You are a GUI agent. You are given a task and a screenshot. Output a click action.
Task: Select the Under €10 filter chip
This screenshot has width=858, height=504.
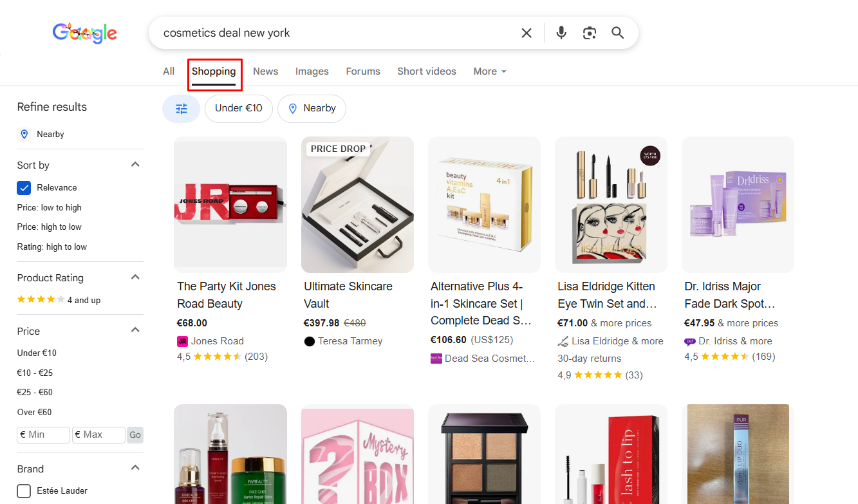(238, 108)
